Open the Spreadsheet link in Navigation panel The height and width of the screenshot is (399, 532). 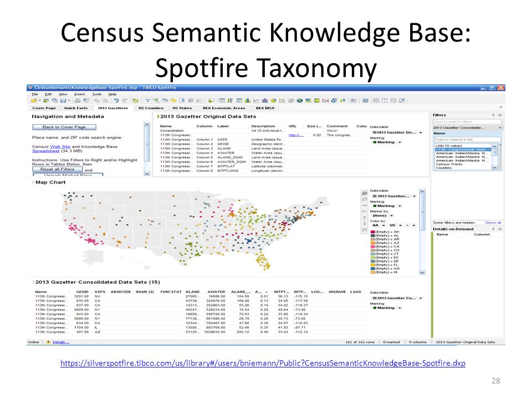(45, 151)
